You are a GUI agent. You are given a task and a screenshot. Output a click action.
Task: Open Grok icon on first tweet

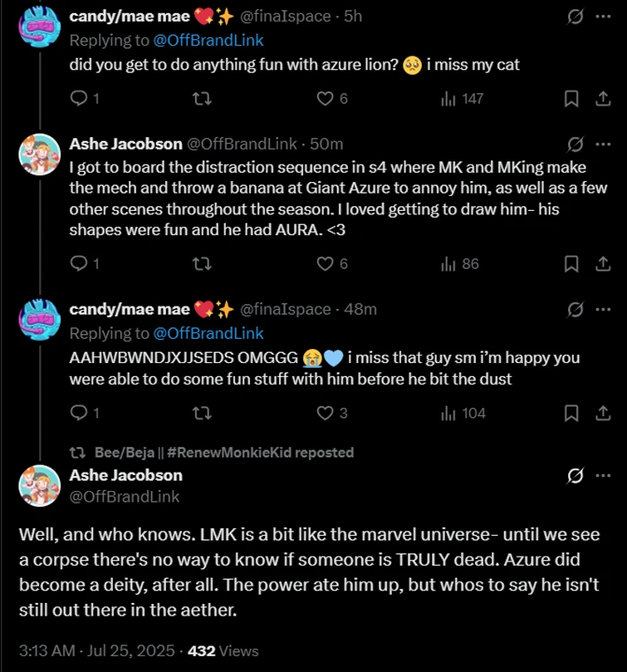(x=574, y=17)
